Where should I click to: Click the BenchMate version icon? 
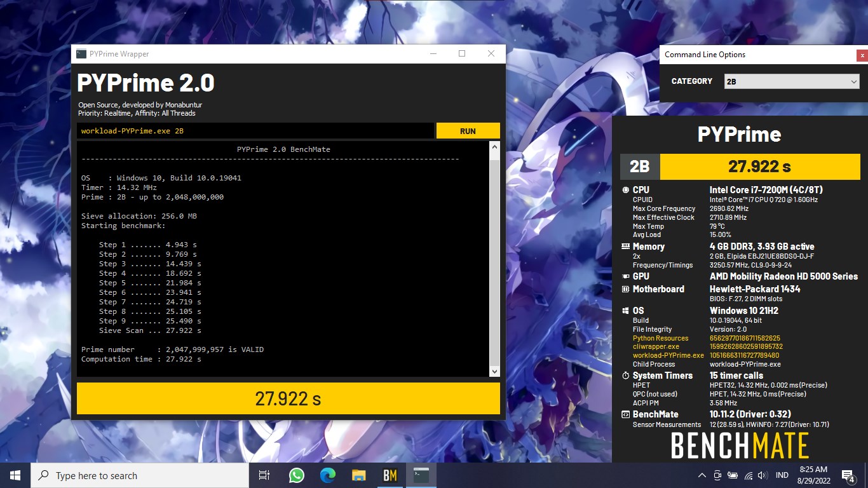pos(626,414)
